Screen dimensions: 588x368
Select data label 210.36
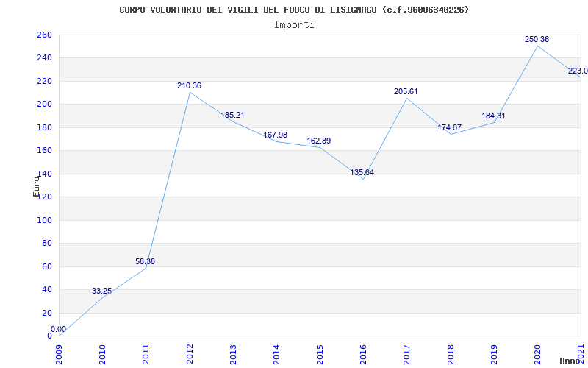189,85
